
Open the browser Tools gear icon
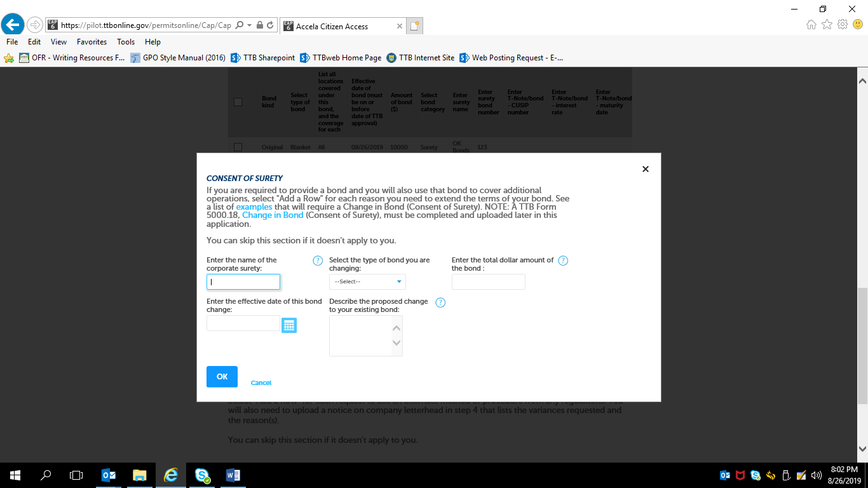pos(843,25)
